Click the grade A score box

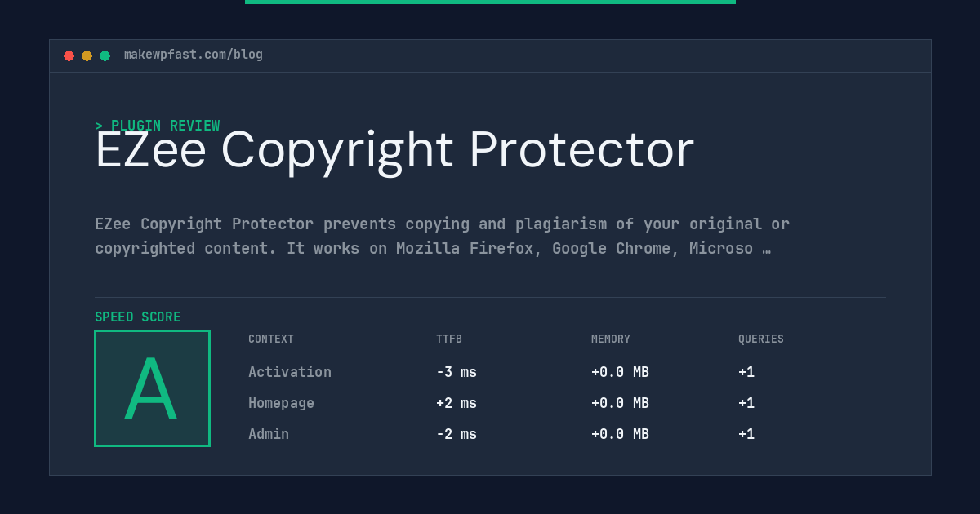(x=152, y=388)
